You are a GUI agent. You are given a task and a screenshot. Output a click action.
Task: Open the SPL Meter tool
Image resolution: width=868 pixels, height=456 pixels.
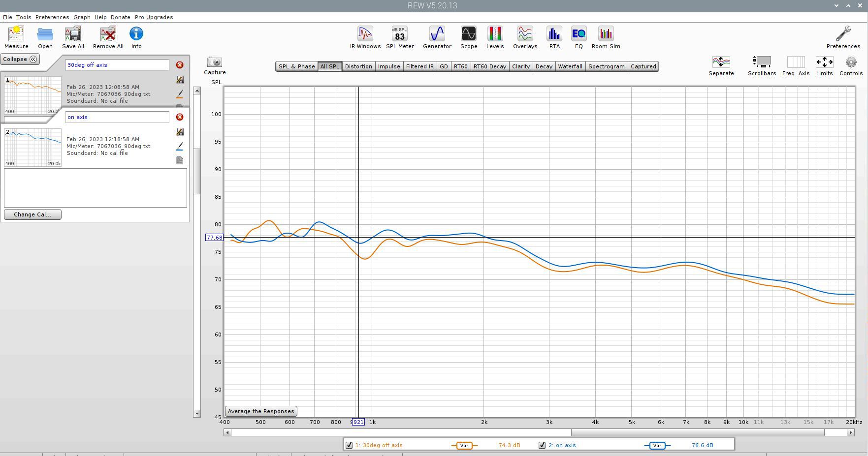tap(399, 34)
